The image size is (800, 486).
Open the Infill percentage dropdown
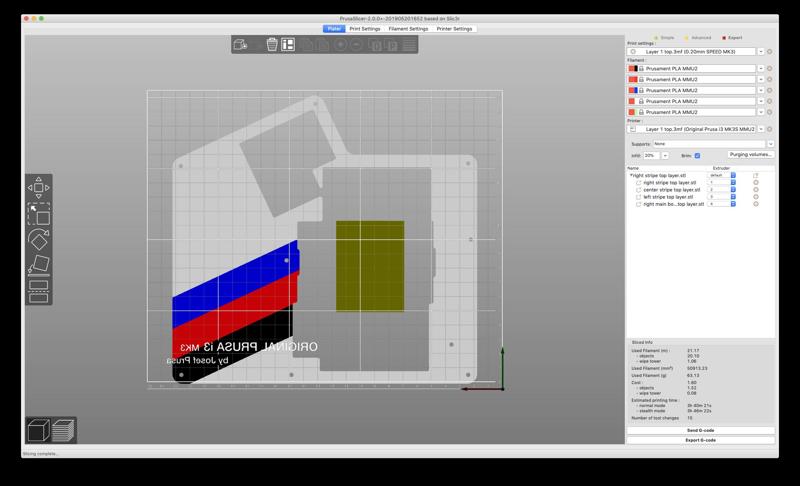click(665, 156)
